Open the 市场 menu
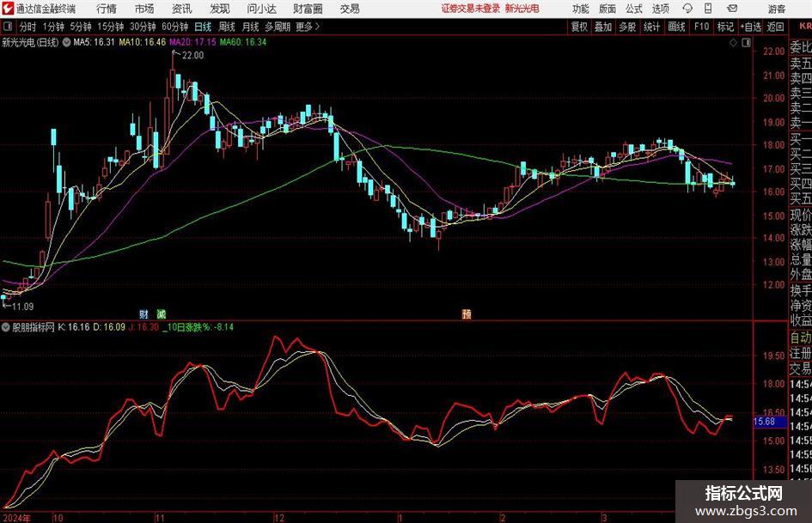 pos(144,9)
